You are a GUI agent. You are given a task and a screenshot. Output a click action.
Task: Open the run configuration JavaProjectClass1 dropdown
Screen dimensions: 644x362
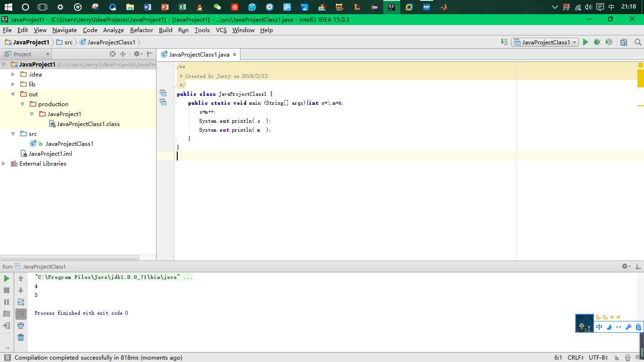[x=545, y=42]
